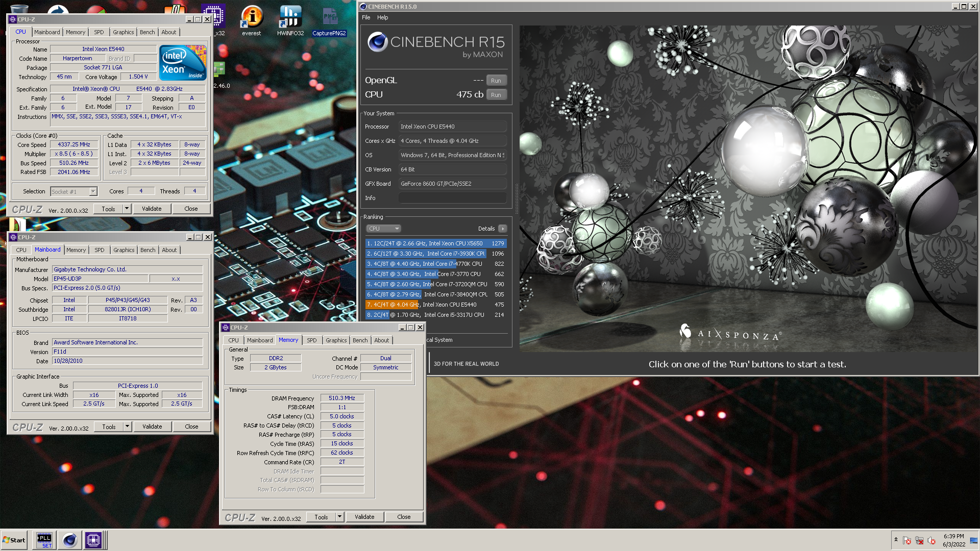
Task: Switch to the CPU tab in the CPU-Z memory window
Action: click(x=233, y=340)
